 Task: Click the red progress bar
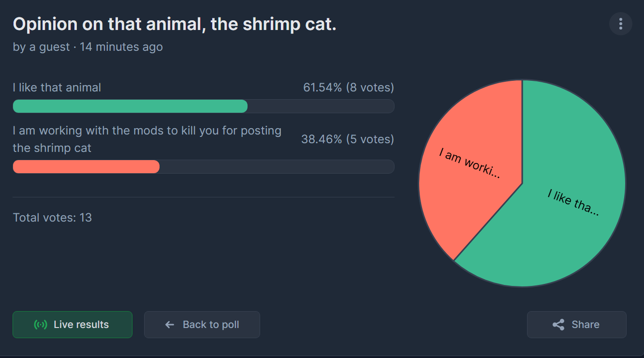pyautogui.click(x=86, y=166)
